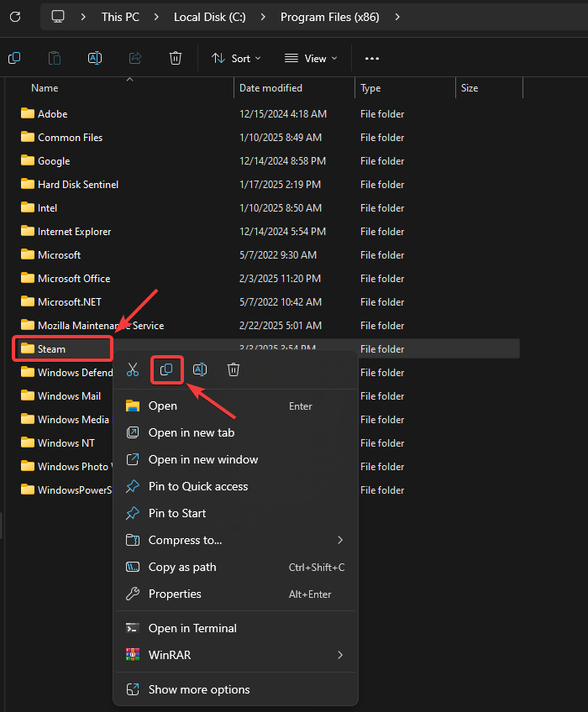Viewport: 588px width, 712px height.
Task: Sort by the Date modified column header
Action: click(x=270, y=88)
